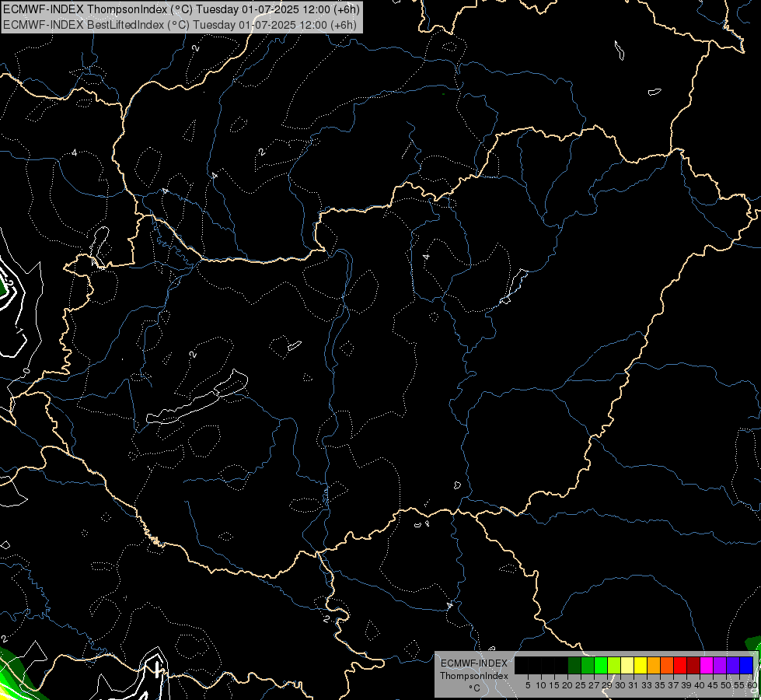
Task: Select the indigo 50–55 legend swatch
Action: point(733,666)
